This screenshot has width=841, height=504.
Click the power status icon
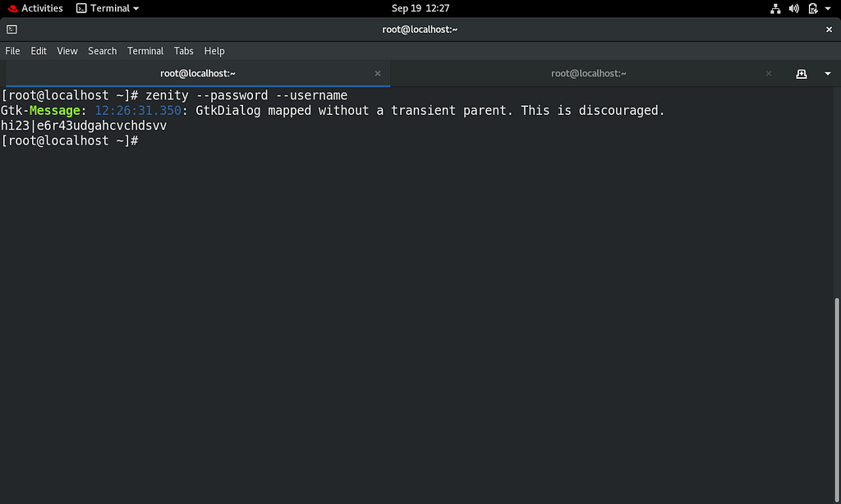[x=812, y=8]
